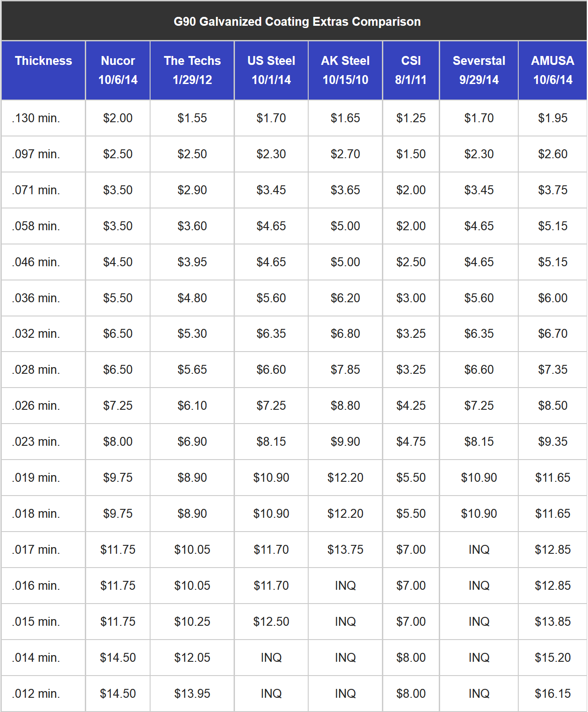Select the Nucor 10/6/14 column header
The image size is (588, 712).
coord(118,70)
